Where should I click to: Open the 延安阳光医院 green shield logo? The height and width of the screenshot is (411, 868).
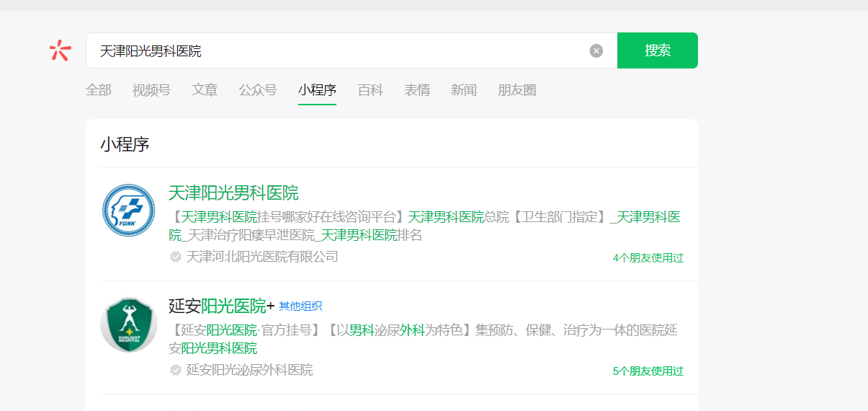(128, 324)
